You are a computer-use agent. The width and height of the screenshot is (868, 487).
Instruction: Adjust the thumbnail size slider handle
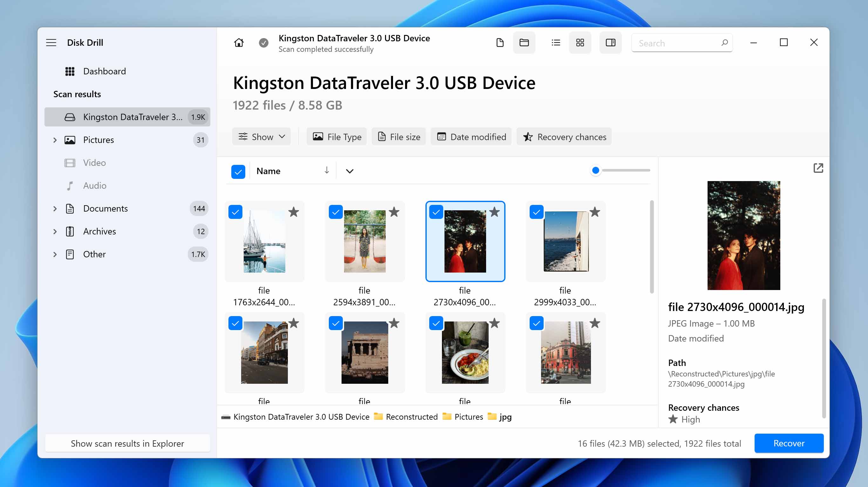595,171
